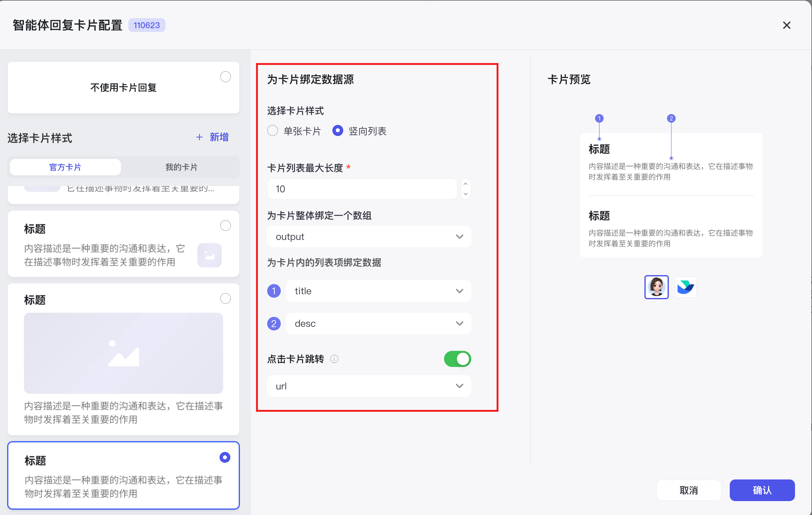Click the girl avatar icon in card preview
Screen dimensions: 812x515
[x=656, y=287]
